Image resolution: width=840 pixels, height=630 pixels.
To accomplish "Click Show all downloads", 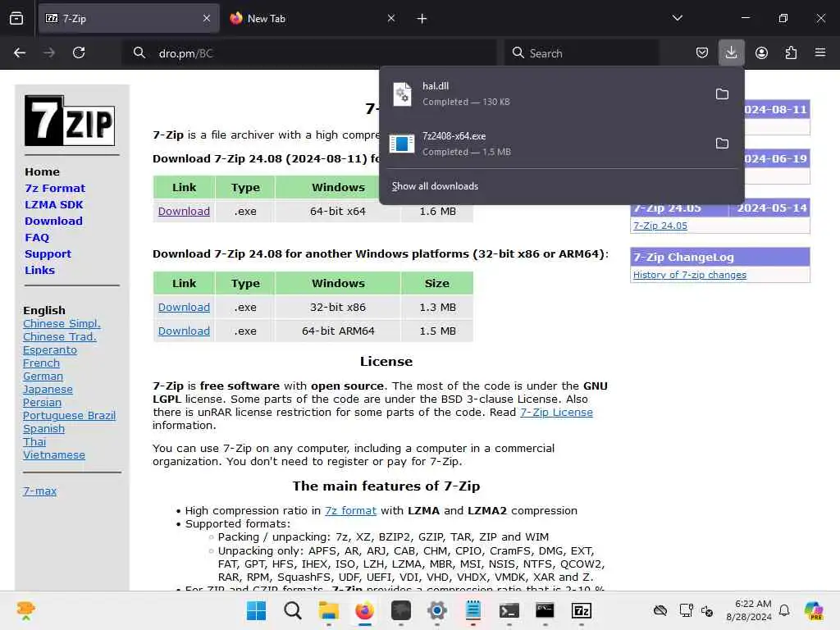I will [435, 186].
